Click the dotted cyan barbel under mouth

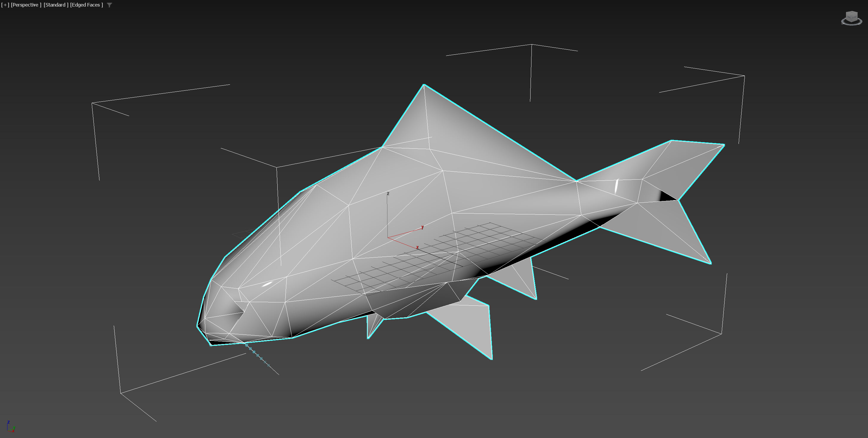258,355
